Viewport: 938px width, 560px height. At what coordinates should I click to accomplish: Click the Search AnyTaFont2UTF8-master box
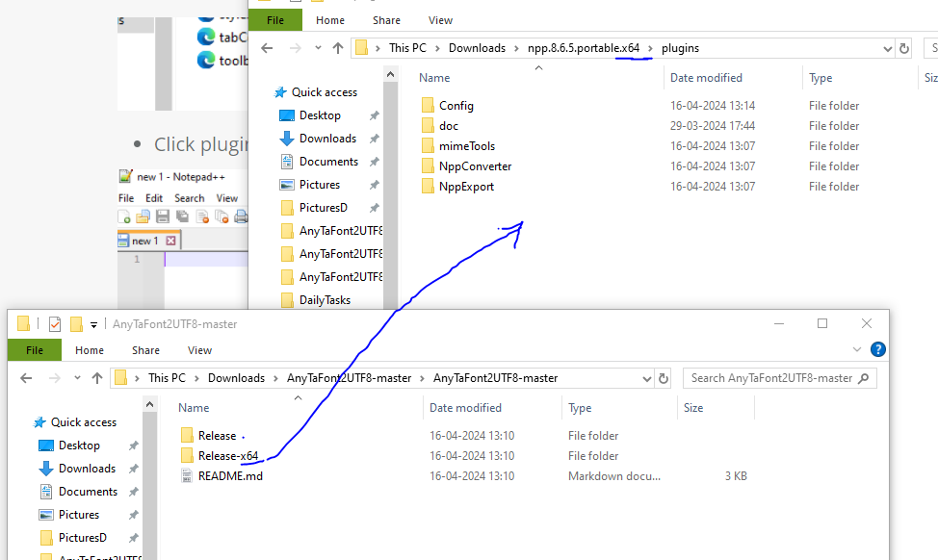coord(770,378)
